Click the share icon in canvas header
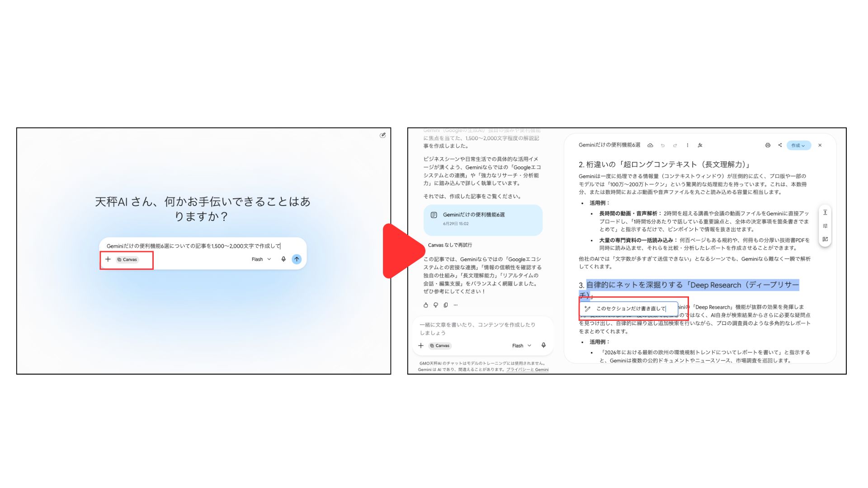The image size is (868, 488). click(780, 145)
